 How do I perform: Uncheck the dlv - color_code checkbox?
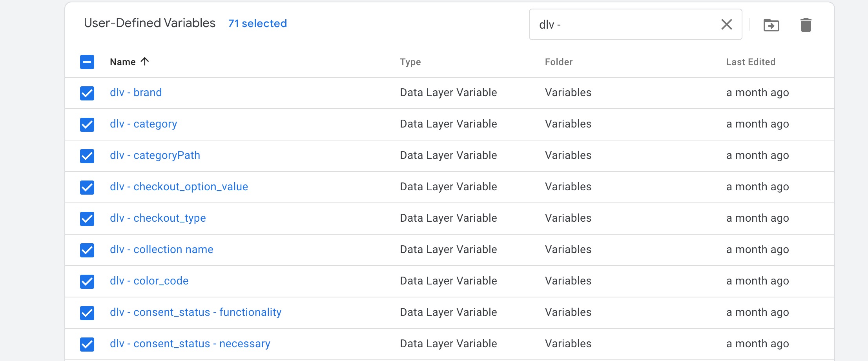[x=87, y=281]
